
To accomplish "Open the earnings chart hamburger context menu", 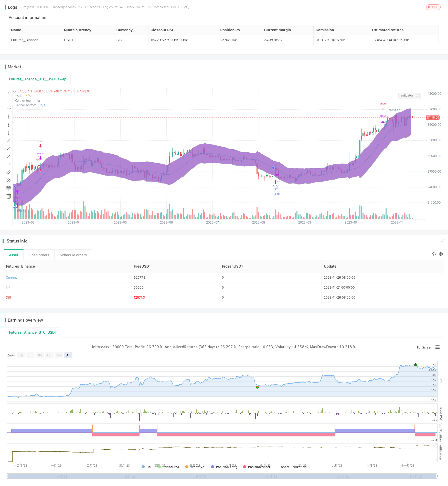I will tap(438, 347).
